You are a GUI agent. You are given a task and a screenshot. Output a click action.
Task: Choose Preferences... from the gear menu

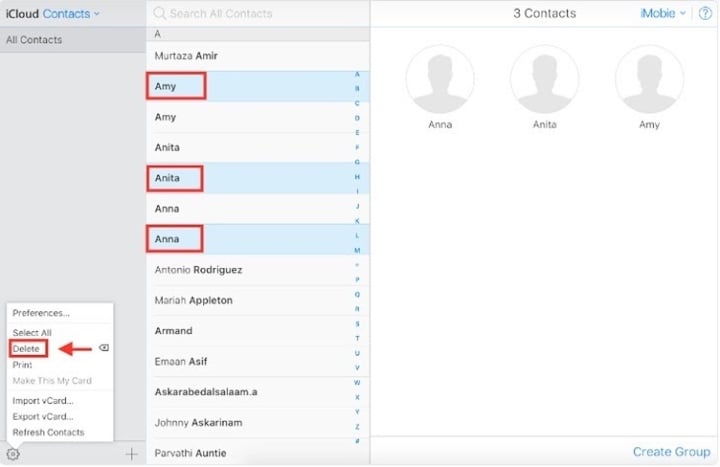[41, 313]
